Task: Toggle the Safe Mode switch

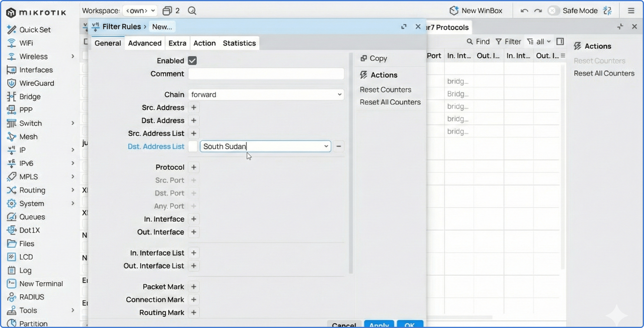Action: click(x=553, y=11)
